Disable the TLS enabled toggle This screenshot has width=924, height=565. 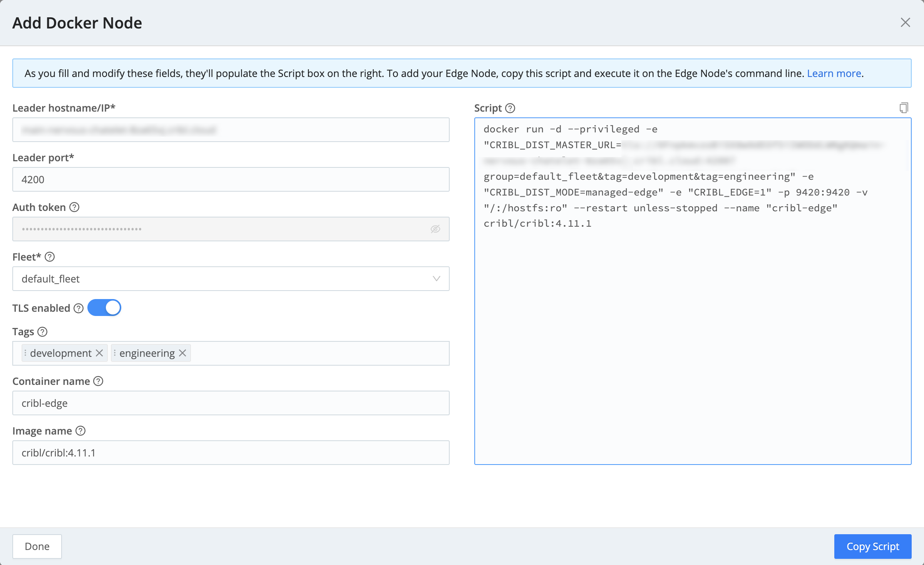point(104,308)
